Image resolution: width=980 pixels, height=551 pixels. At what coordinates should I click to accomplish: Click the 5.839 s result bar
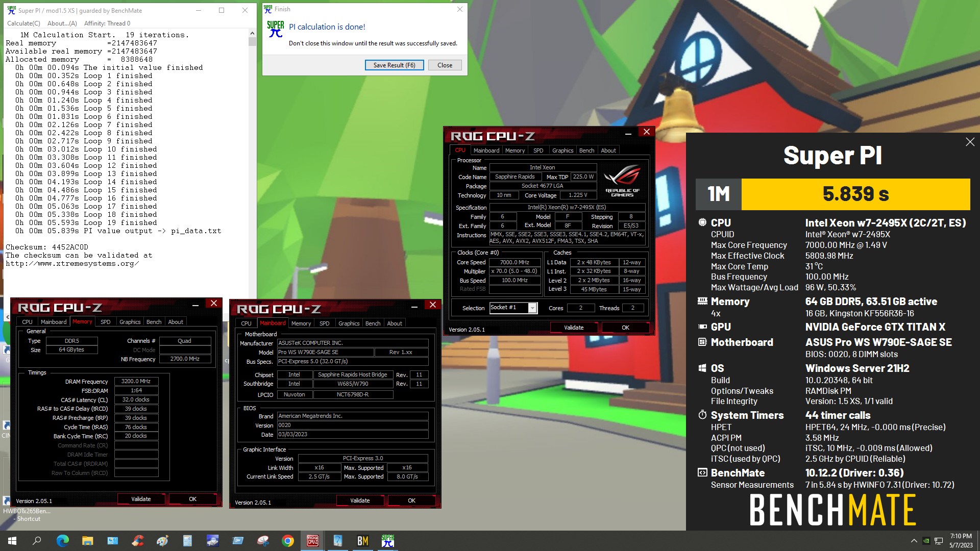(855, 194)
